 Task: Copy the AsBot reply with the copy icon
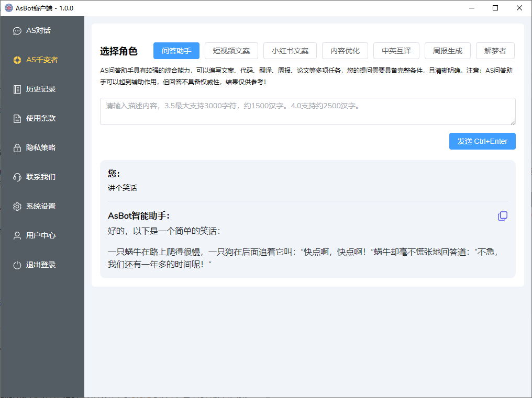[503, 216]
